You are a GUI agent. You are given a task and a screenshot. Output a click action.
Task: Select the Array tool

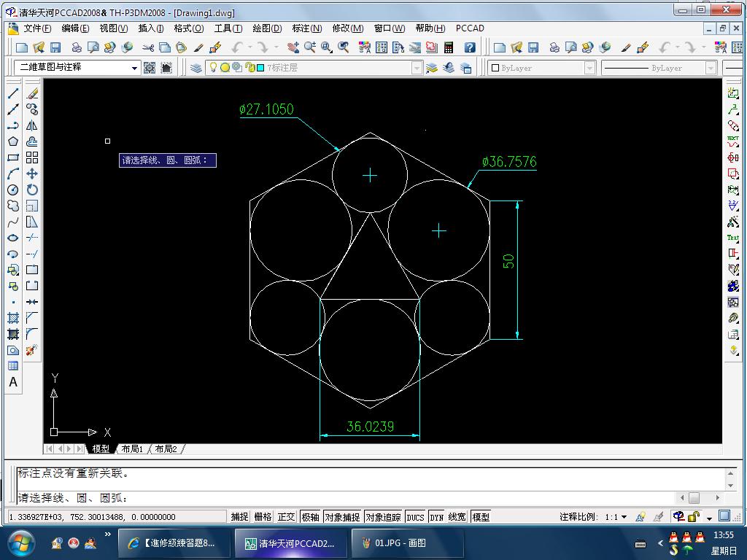pos(32,157)
